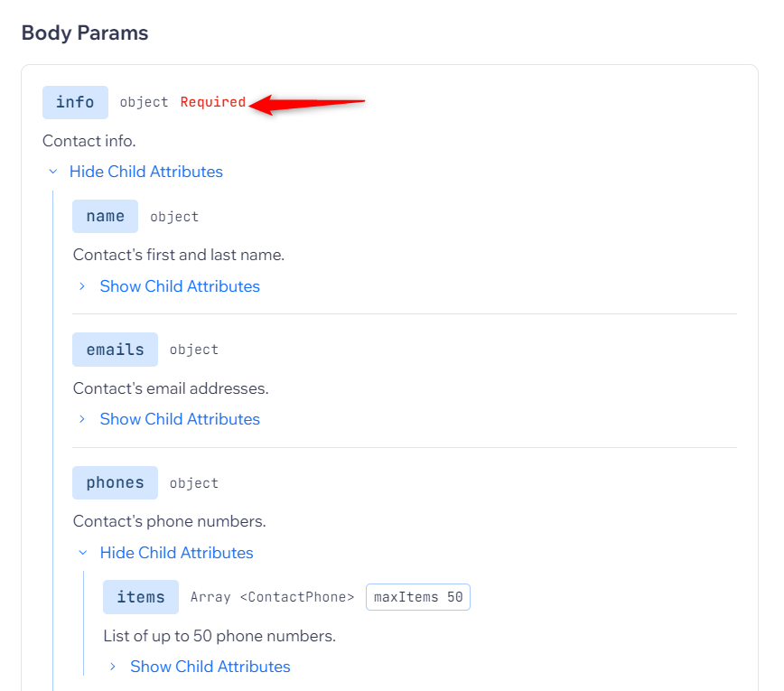Expand items via Show Child Attributes text

[210, 667]
